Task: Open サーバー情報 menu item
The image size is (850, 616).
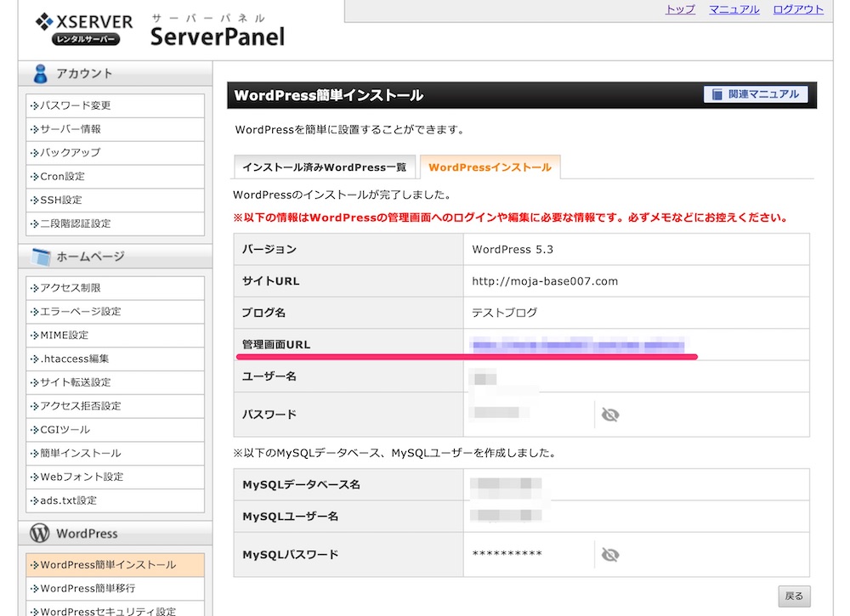Action: [115, 129]
